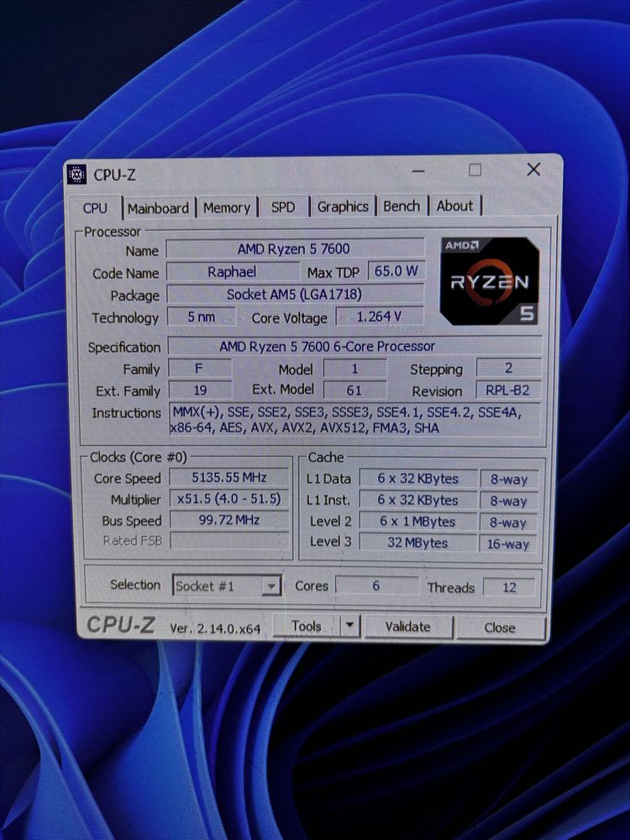Viewport: 630px width, 840px height.
Task: Click the L1 Data value 6 x 32 KBytes
Action: [x=417, y=479]
